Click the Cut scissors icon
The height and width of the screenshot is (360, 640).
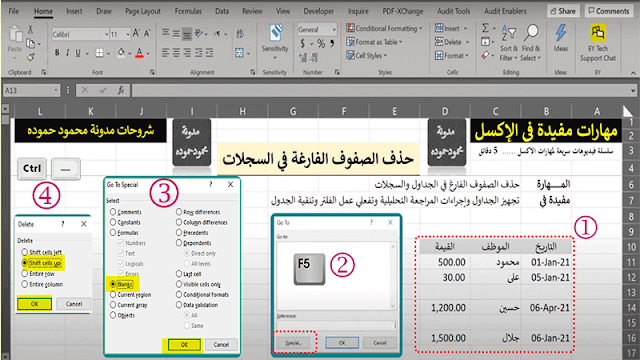[x=30, y=29]
